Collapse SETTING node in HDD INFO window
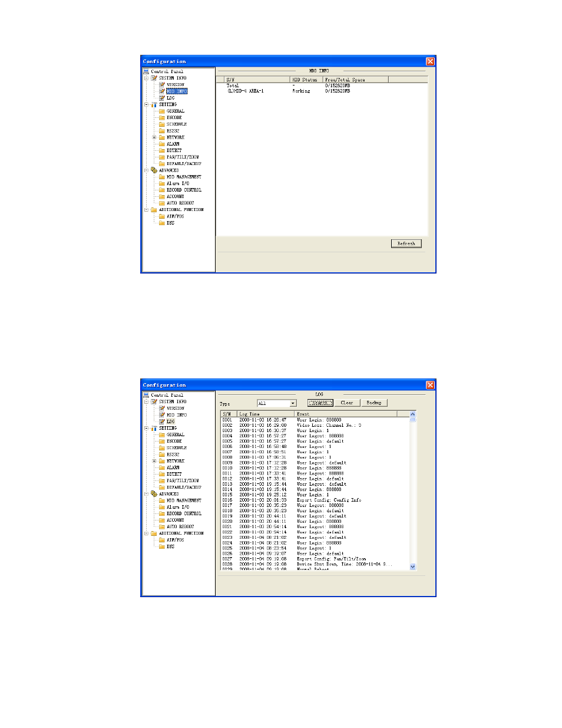 click(x=146, y=104)
